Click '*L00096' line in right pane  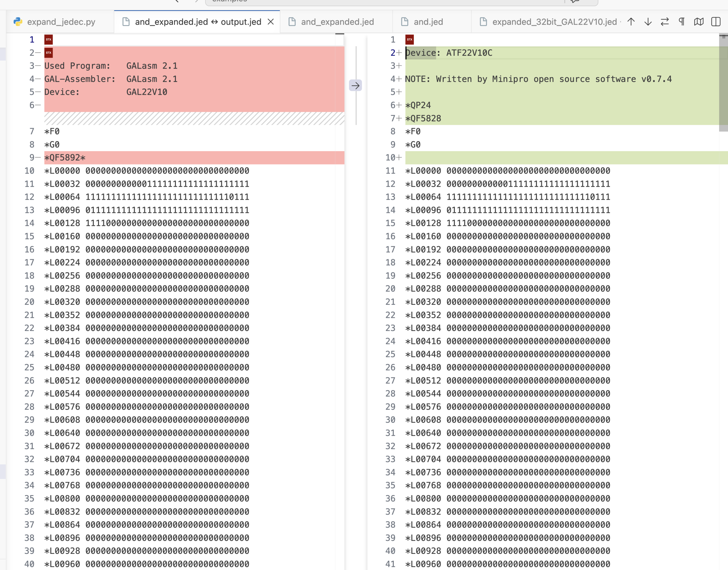pyautogui.click(x=508, y=210)
